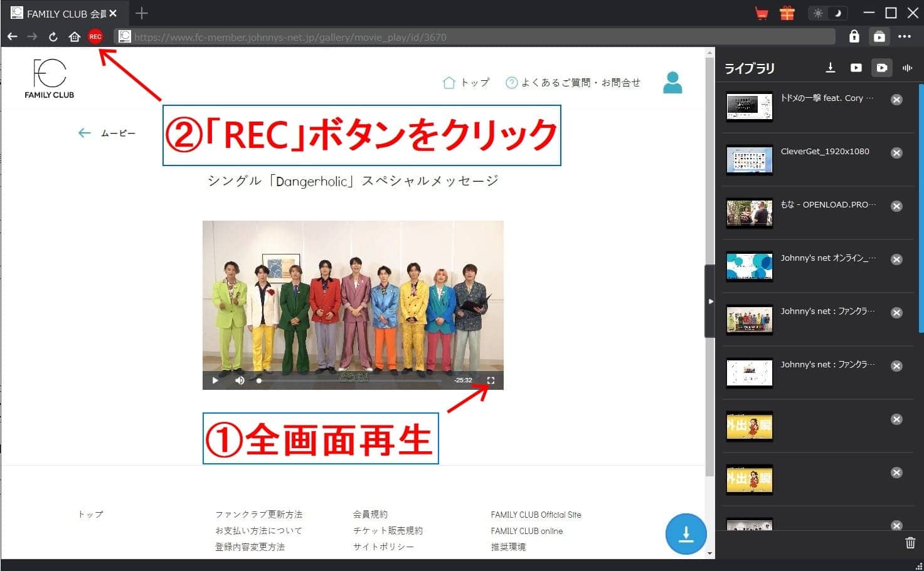Open FAMILY CLUB online footer link
The width and height of the screenshot is (924, 571).
[527, 531]
